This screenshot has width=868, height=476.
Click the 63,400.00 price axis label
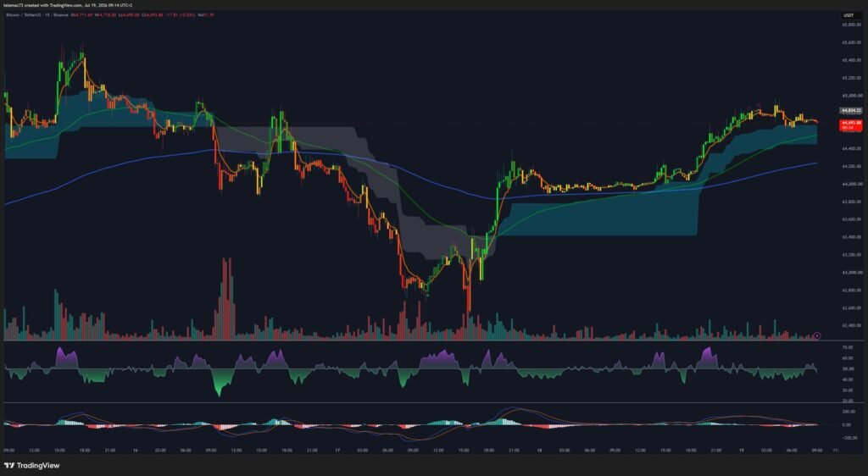(851, 236)
